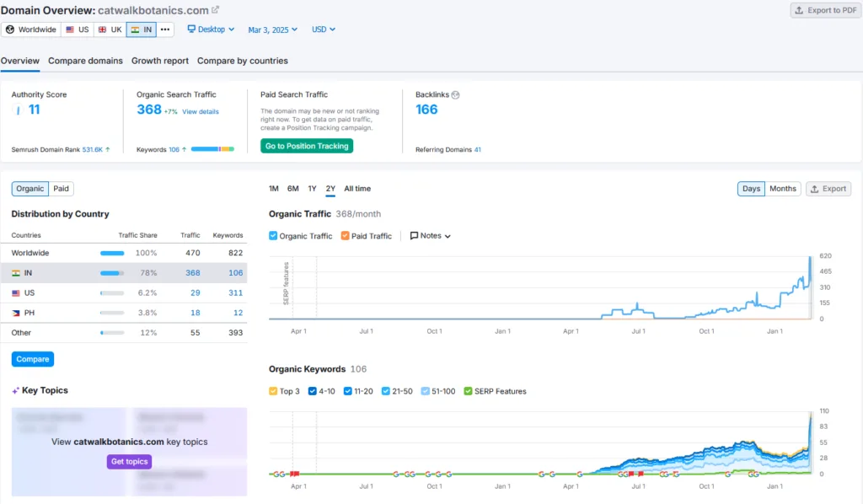Switch to Compare domains tab
Screen dimensions: 863x504
pos(85,61)
